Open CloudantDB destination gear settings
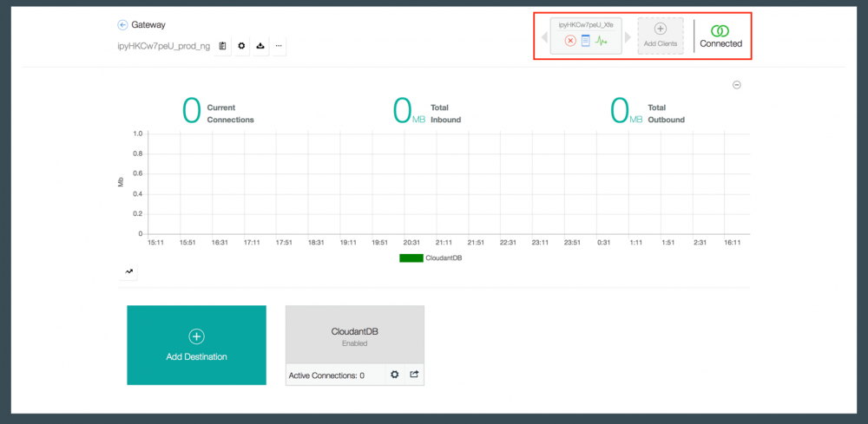Screen dimensions: 868x424 [x=395, y=375]
